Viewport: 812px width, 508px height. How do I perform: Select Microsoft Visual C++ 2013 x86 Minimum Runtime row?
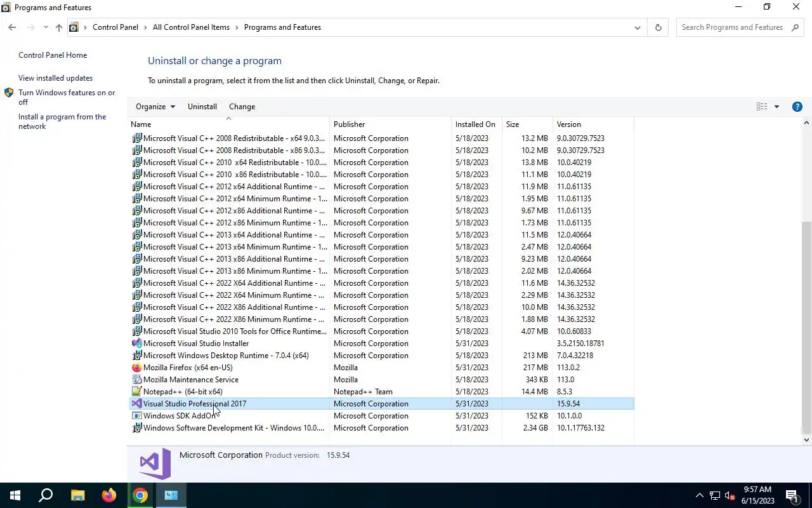(381, 271)
